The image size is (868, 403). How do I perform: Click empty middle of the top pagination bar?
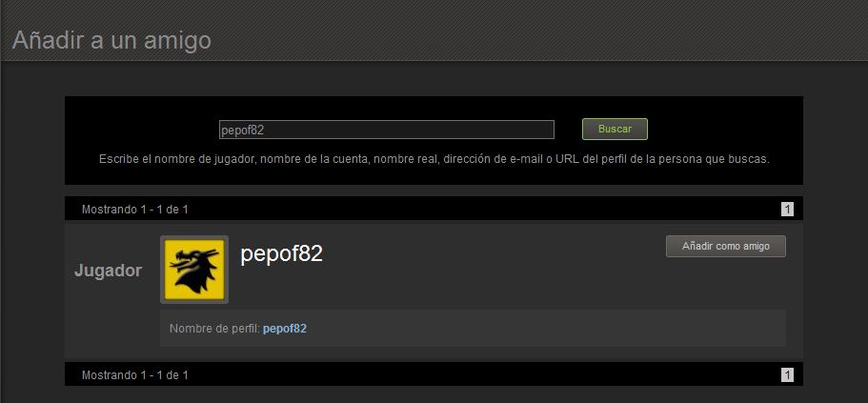coord(481,209)
